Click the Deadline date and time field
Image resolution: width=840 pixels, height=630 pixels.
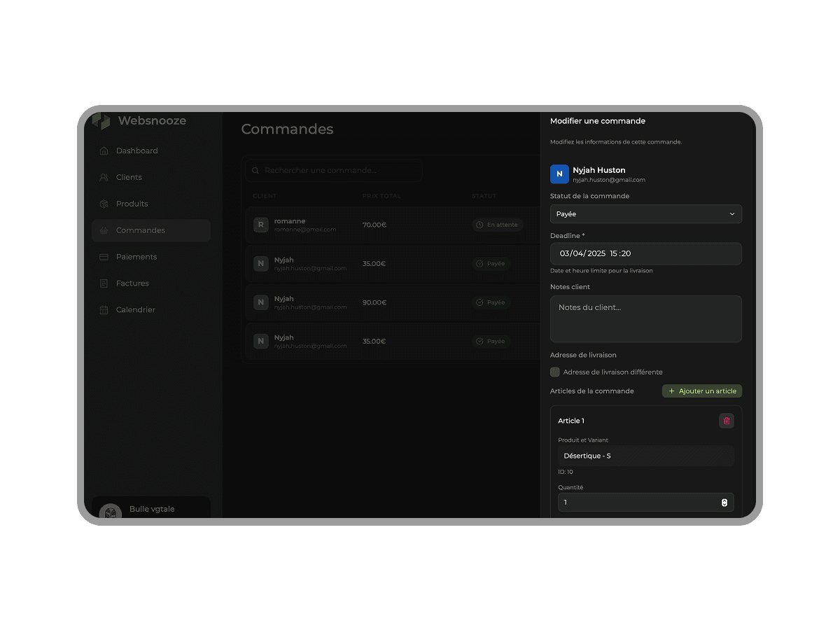(645, 253)
